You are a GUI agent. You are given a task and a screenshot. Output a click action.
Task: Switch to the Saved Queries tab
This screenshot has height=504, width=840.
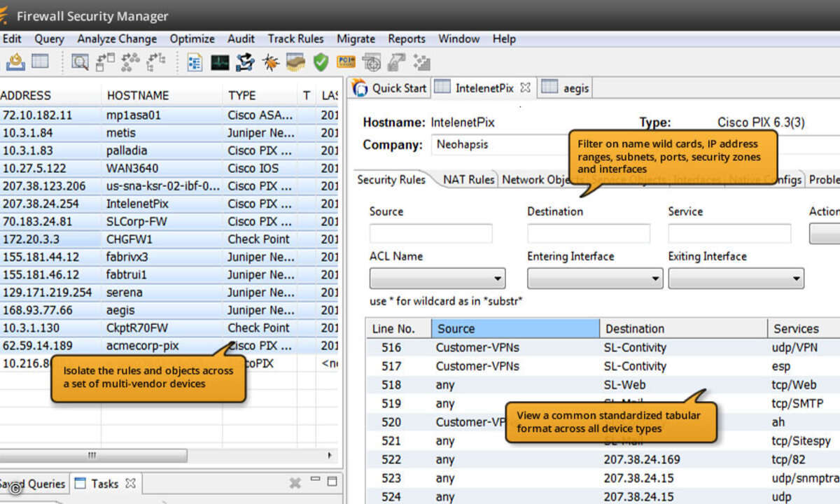33,484
